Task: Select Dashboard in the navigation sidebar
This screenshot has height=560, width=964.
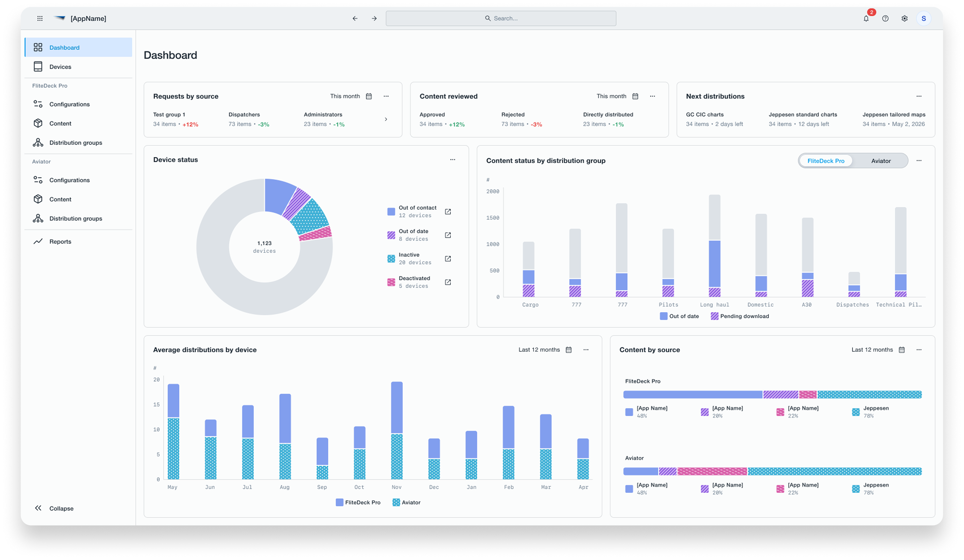Action: point(64,47)
